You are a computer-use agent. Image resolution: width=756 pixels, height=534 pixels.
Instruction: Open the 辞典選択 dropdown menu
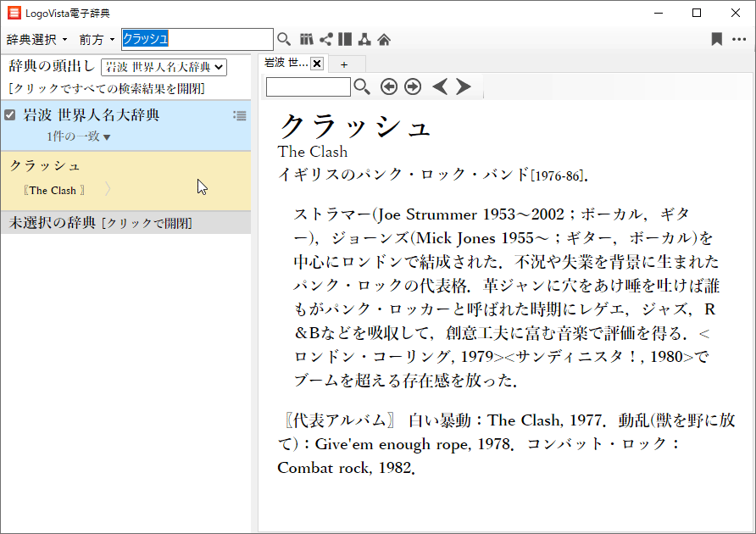tap(36, 40)
